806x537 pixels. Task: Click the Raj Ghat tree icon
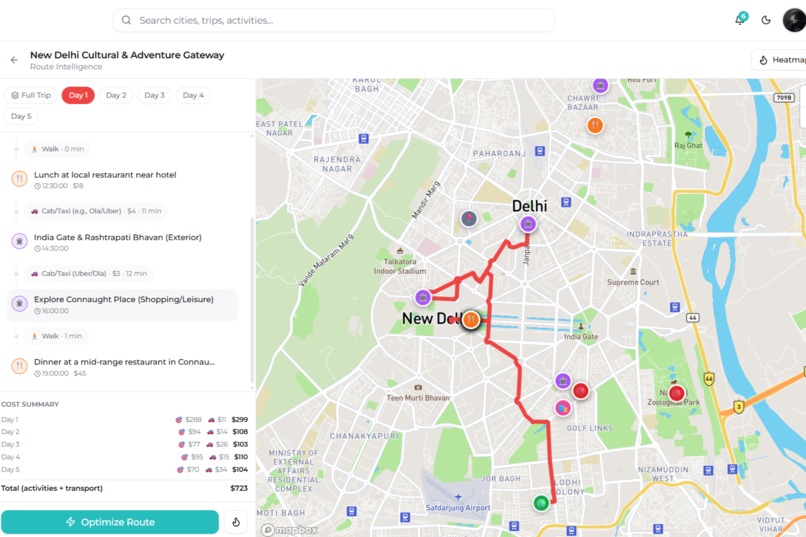688,135
